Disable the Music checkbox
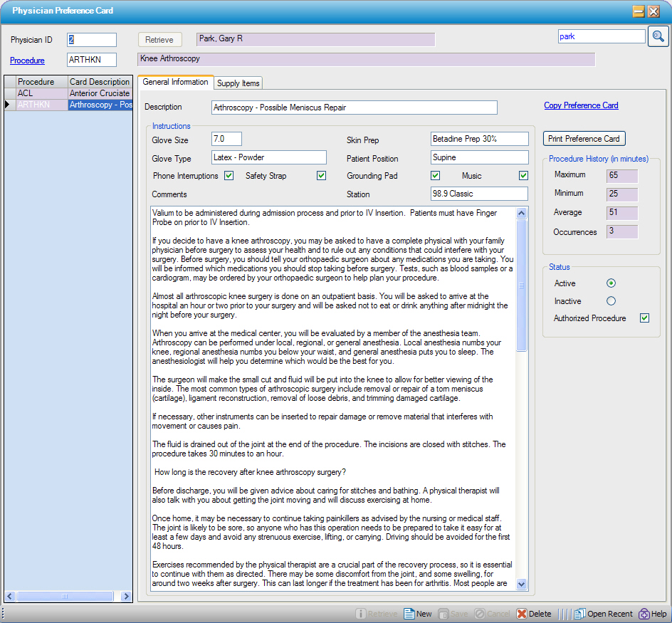 click(x=523, y=176)
